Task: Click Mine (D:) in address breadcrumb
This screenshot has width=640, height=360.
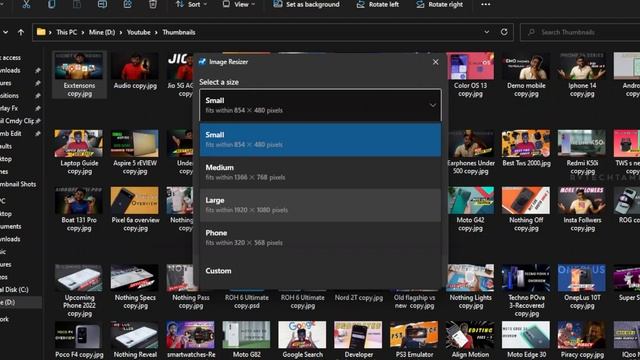Action: click(x=102, y=32)
